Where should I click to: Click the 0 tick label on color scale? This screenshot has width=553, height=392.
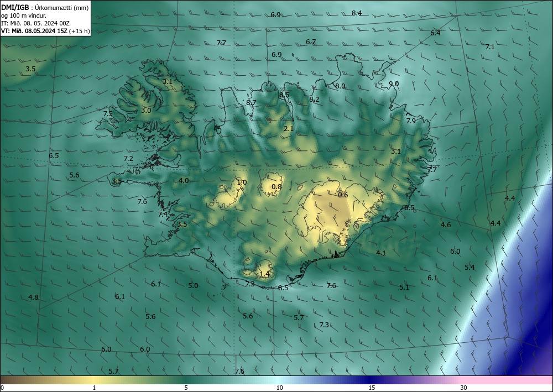point(2,388)
